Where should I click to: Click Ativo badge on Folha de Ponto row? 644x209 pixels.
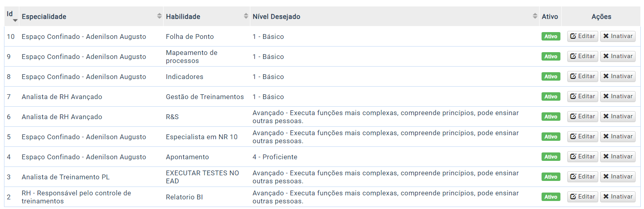tap(551, 37)
